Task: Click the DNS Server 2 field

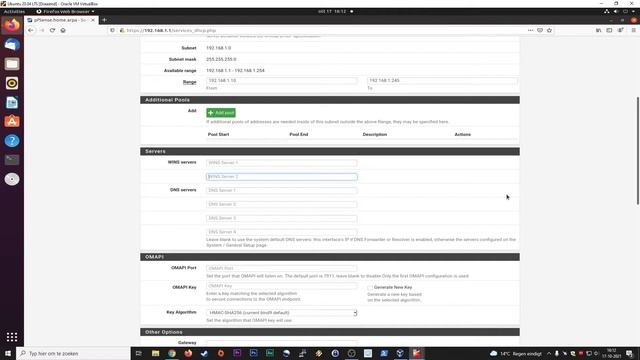Action: (x=282, y=204)
